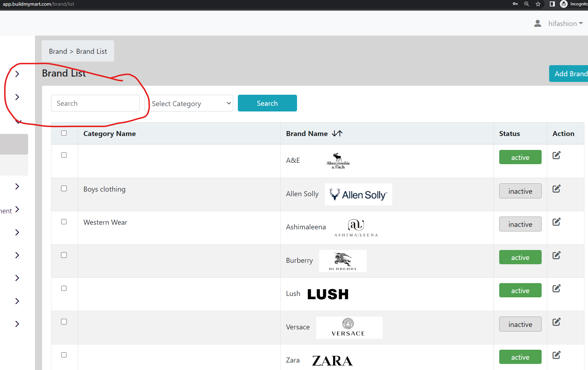Screen dimensions: 588x370
Task: Bookmark this page with the star icon
Action: (x=538, y=4)
